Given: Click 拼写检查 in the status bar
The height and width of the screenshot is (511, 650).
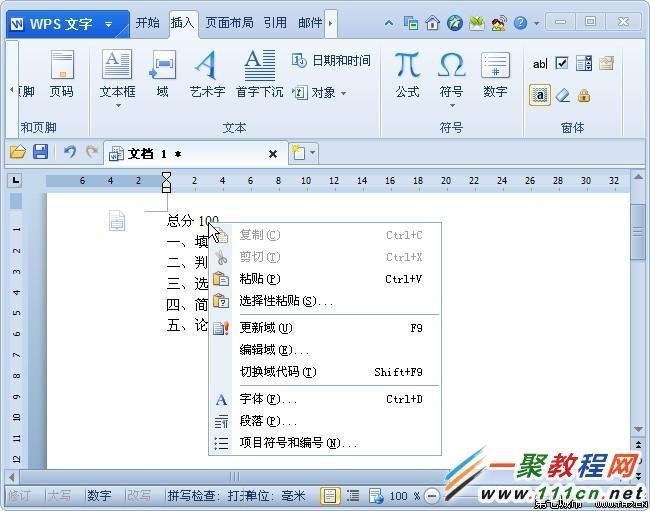Looking at the screenshot, I should coord(191,496).
